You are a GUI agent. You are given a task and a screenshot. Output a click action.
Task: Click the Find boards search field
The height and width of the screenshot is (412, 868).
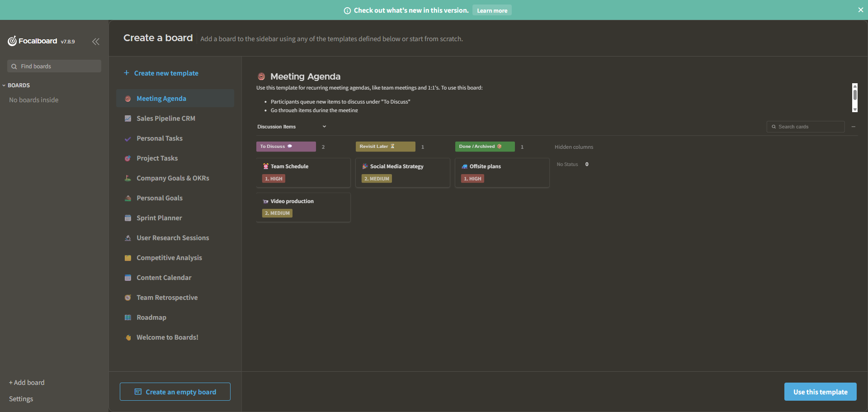[x=54, y=66]
